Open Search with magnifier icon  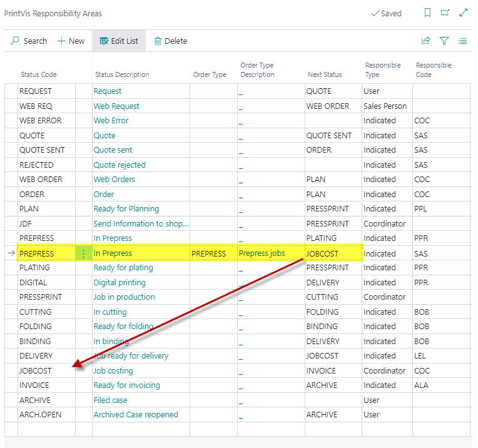[29, 41]
